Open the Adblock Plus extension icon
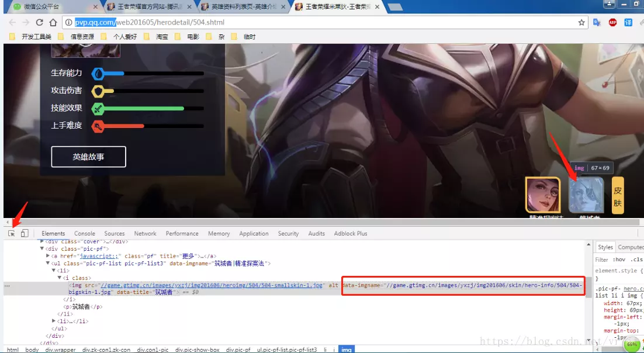This screenshot has width=644, height=353. [612, 22]
